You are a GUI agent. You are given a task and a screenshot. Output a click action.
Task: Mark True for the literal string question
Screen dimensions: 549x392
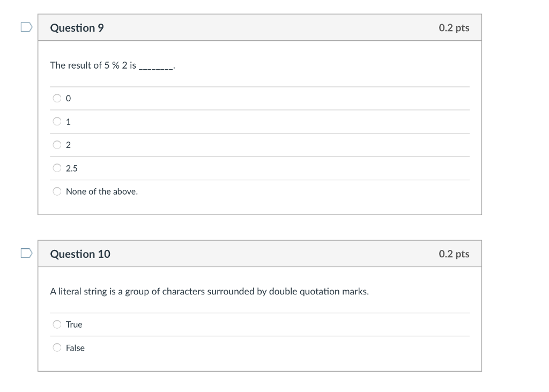point(57,324)
